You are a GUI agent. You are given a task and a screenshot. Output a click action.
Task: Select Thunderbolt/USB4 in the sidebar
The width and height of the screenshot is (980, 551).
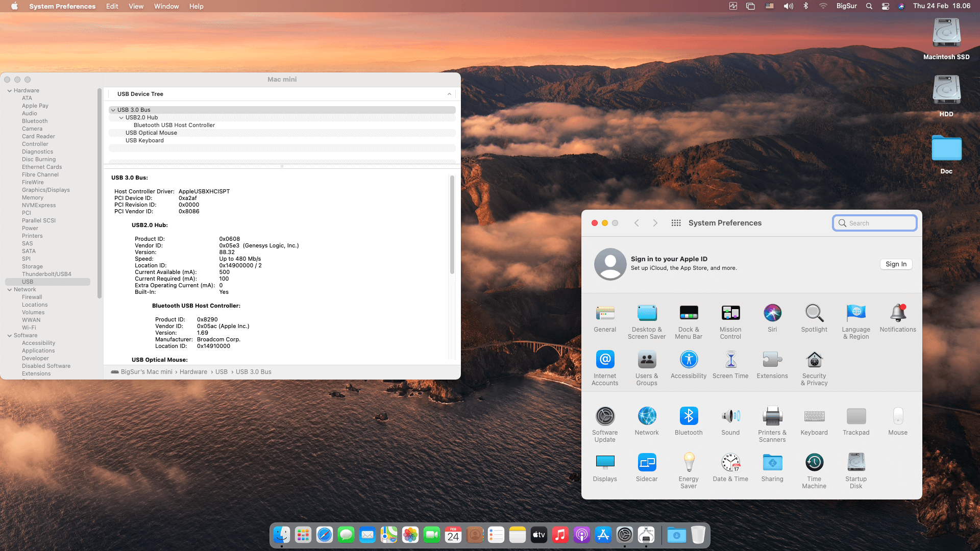(46, 274)
